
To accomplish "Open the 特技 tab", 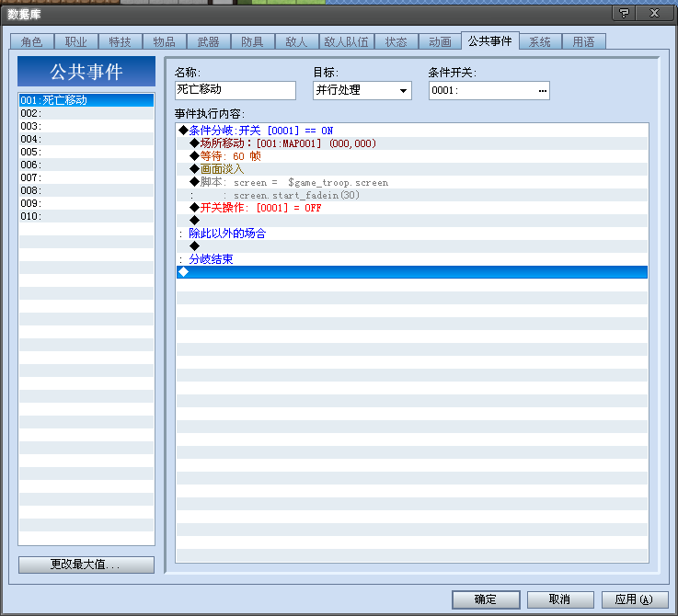I will 121,41.
